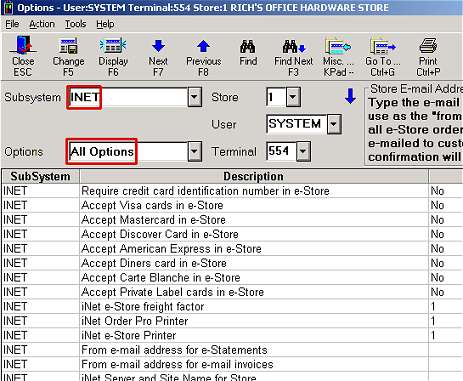Open the Tools menu

click(75, 24)
